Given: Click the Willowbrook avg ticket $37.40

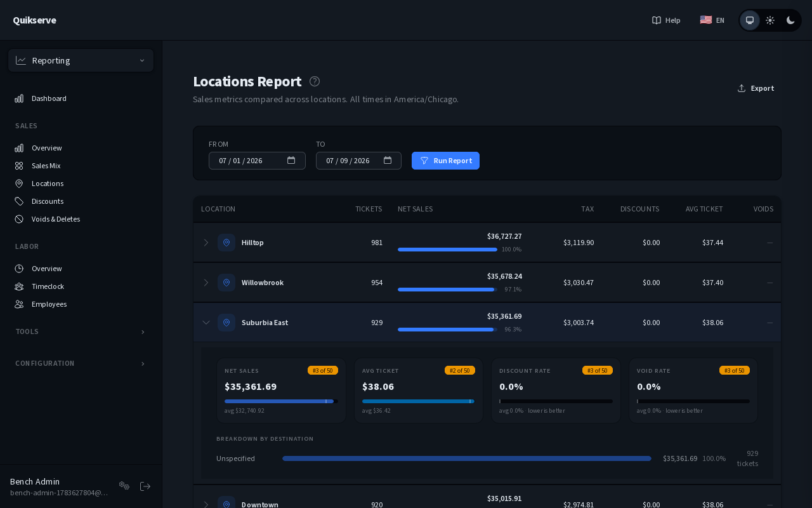Looking at the screenshot, I should point(712,283).
